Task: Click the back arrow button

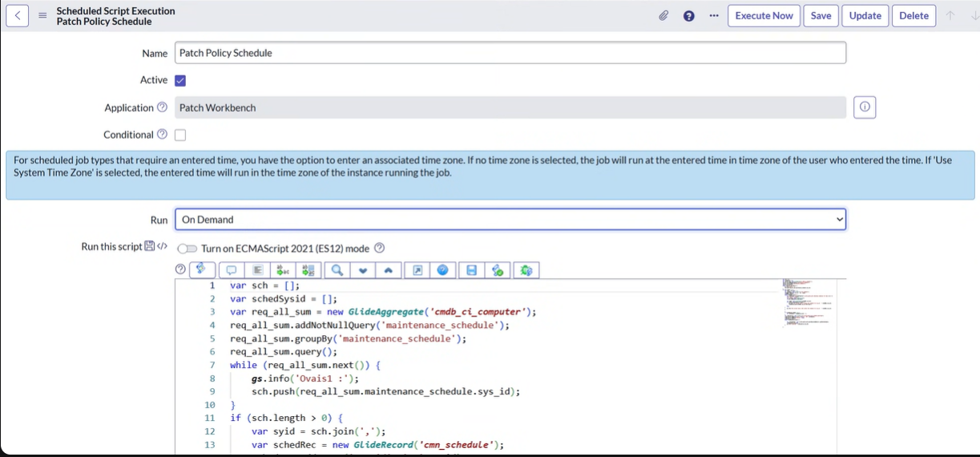Action: [x=17, y=16]
